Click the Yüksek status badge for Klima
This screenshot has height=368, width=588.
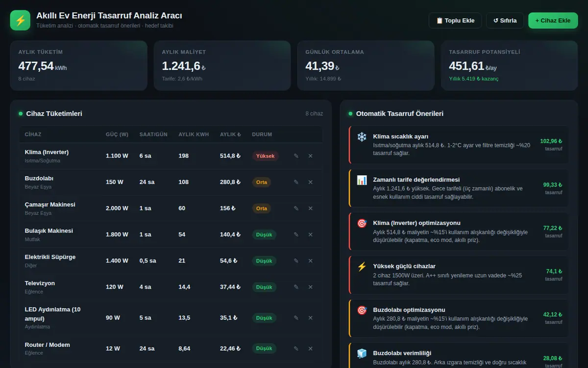(266, 156)
